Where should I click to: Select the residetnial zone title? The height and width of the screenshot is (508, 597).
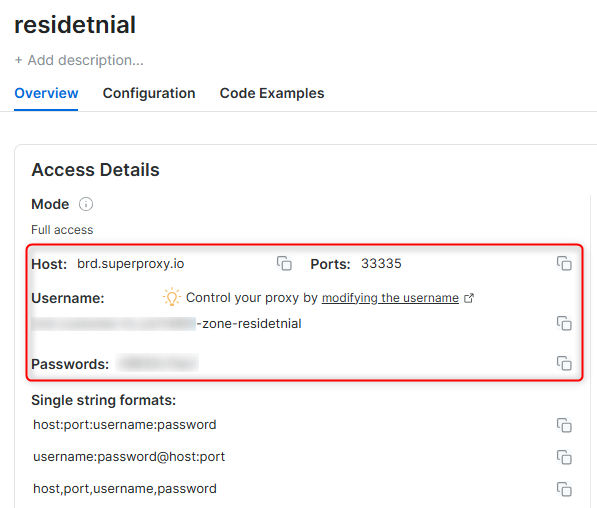click(x=75, y=25)
